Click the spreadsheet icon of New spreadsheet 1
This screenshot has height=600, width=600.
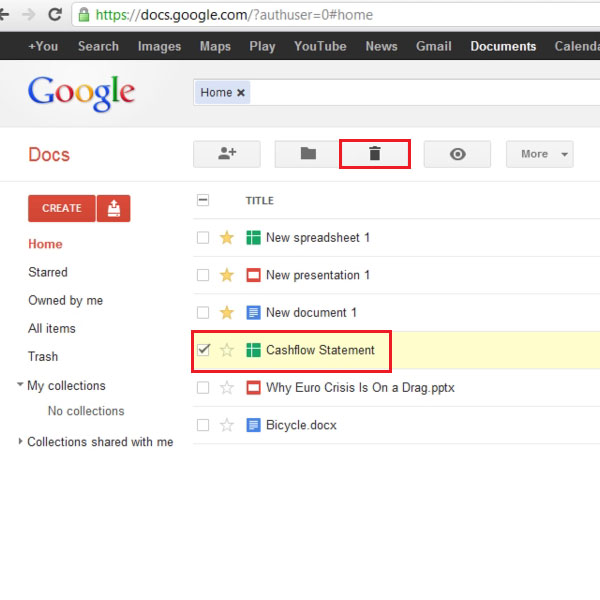[253, 238]
